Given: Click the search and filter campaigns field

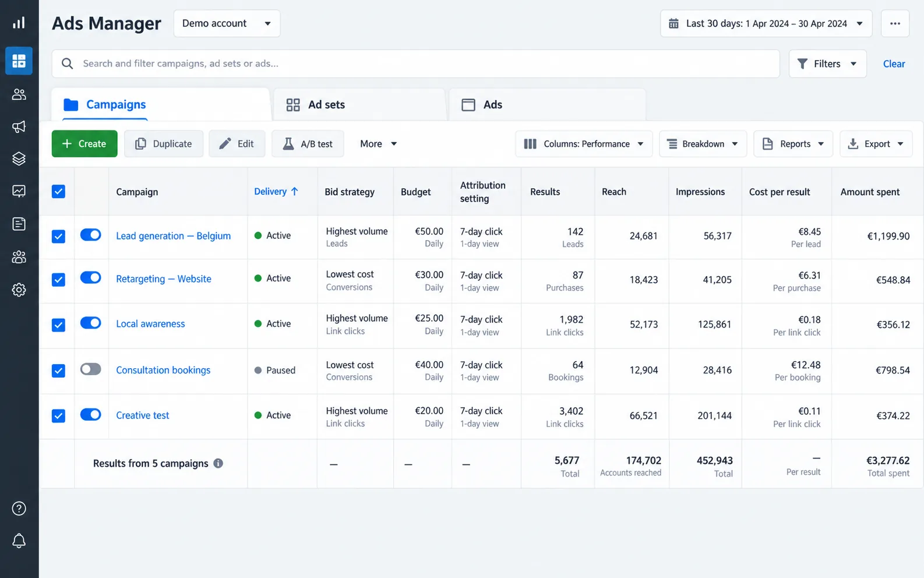Looking at the screenshot, I should pyautogui.click(x=415, y=64).
